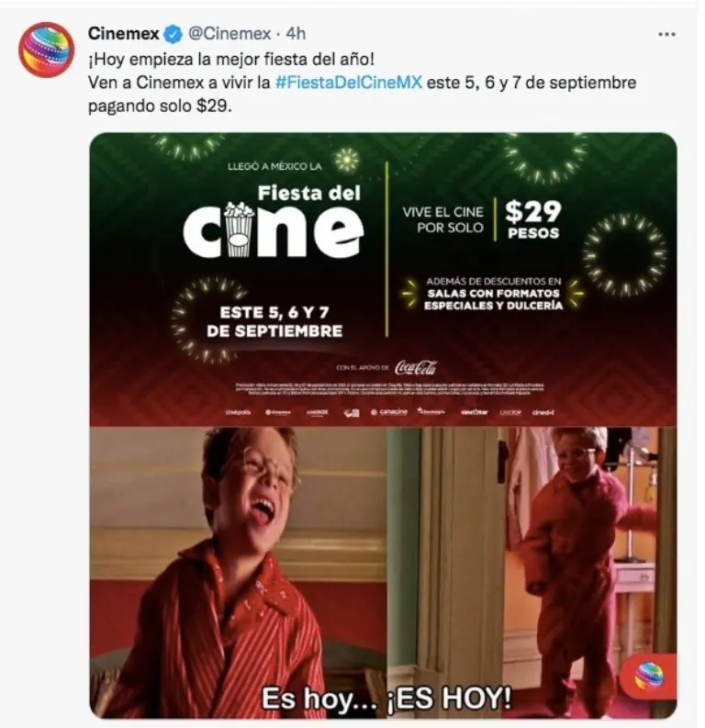Open the @Cinemex handle profile link

pyautogui.click(x=229, y=33)
